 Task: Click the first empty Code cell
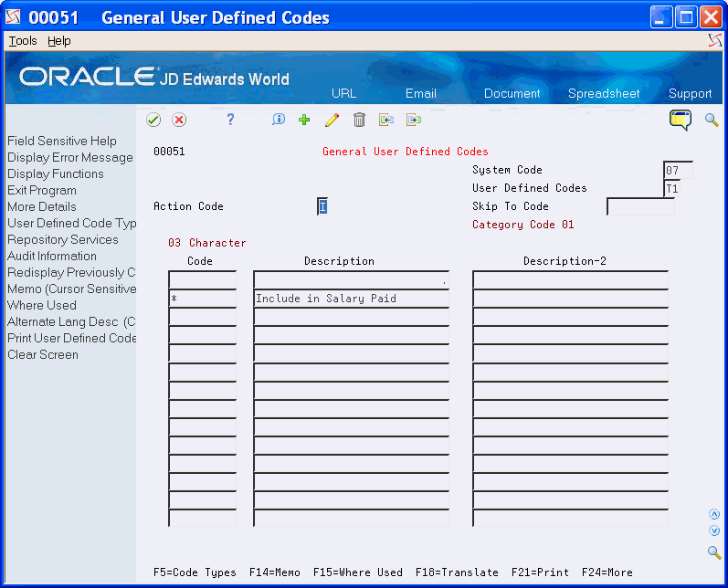(203, 280)
